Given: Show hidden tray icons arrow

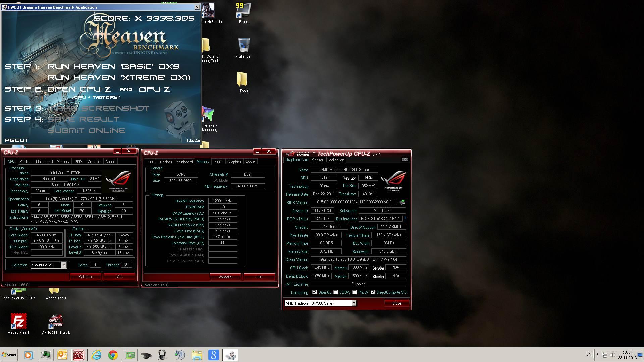Looking at the screenshot, I should coord(597,355).
